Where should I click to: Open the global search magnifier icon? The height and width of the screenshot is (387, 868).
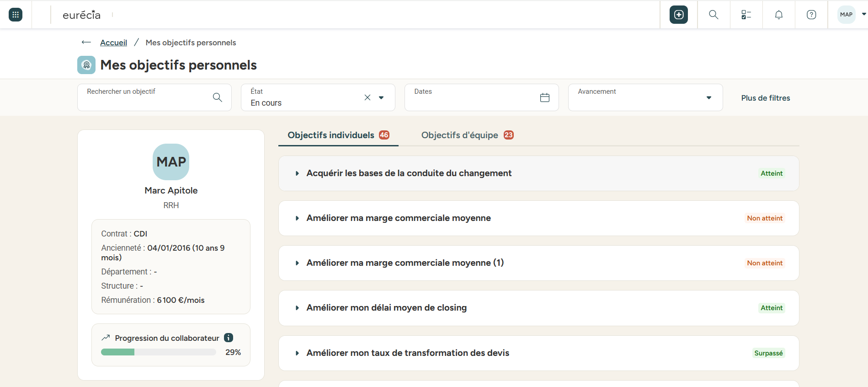714,15
